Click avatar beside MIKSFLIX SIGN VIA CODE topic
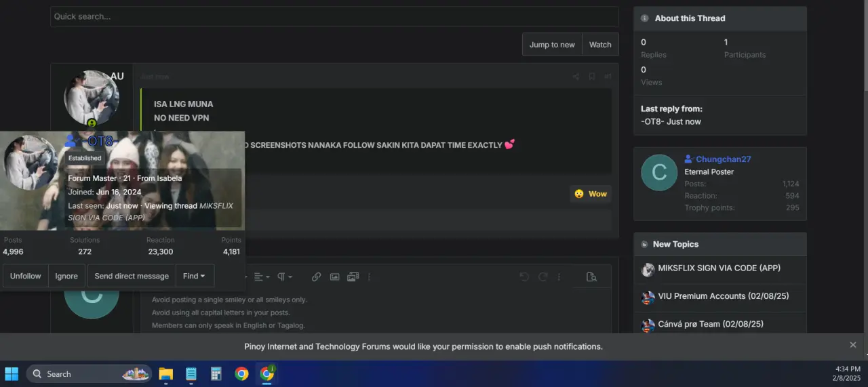 coord(648,270)
